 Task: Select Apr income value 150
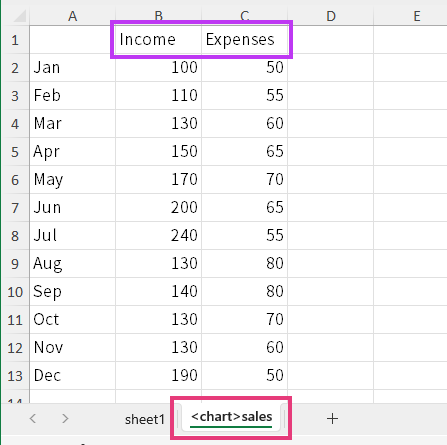[x=159, y=152]
